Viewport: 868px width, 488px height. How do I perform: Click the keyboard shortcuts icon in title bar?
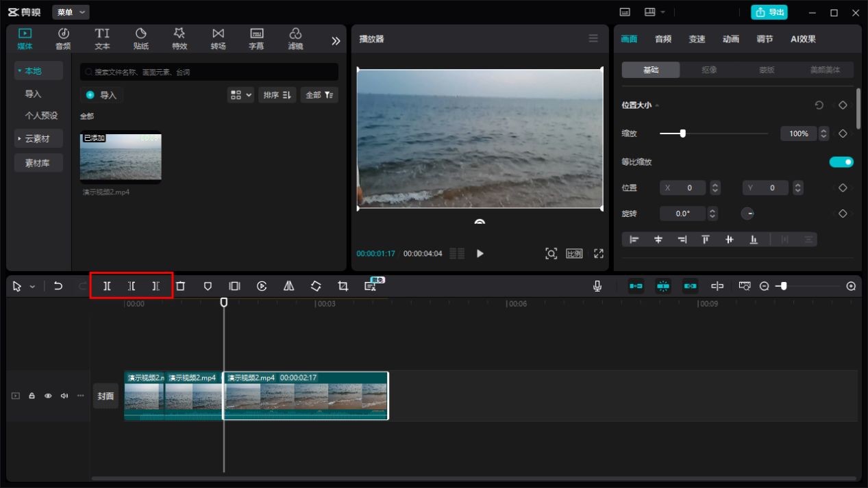[625, 12]
